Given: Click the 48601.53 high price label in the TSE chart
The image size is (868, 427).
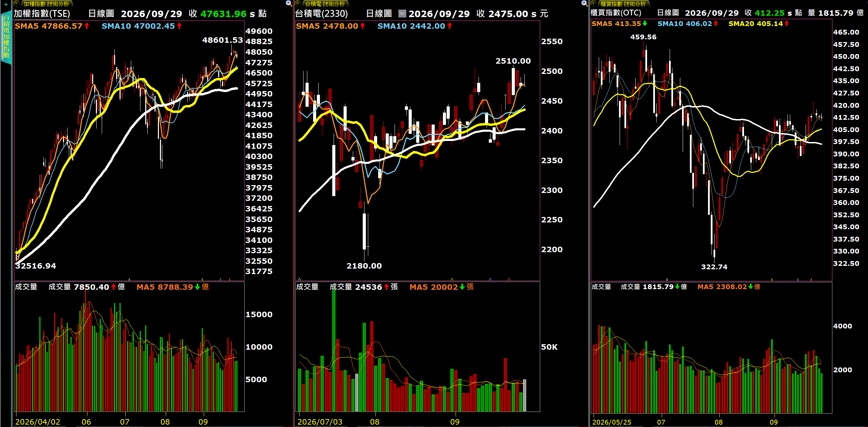Looking at the screenshot, I should 222,40.
